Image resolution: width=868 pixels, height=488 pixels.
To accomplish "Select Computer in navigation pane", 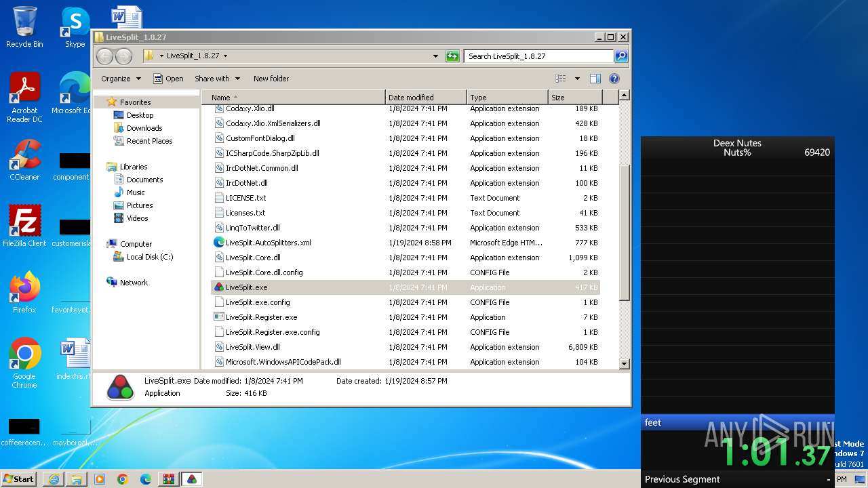I will pyautogui.click(x=136, y=244).
